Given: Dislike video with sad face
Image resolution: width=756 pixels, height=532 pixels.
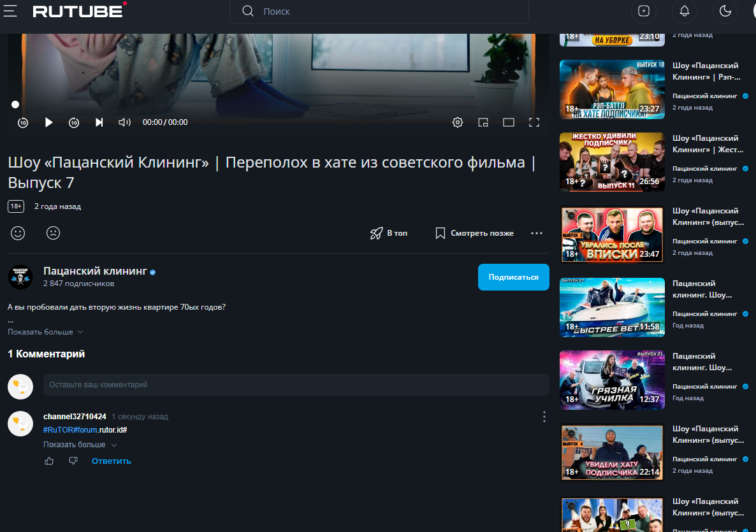Looking at the screenshot, I should point(53,233).
